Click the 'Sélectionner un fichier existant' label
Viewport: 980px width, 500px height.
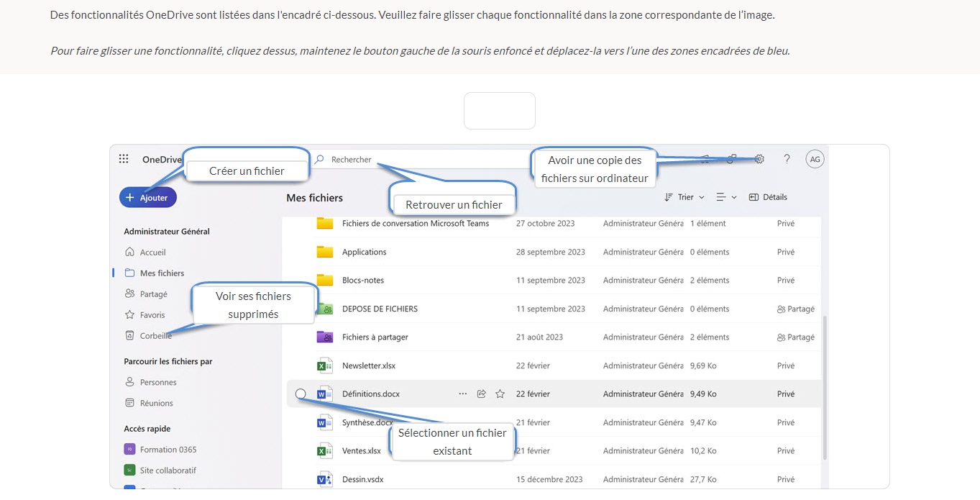pyautogui.click(x=452, y=442)
